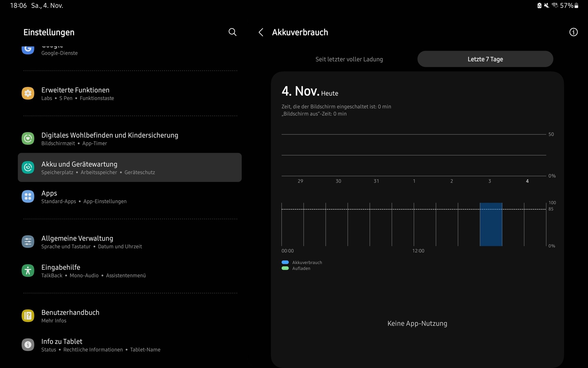Viewport: 588px width, 368px height.
Task: Select day 29 in weekly chart
Action: point(300,181)
